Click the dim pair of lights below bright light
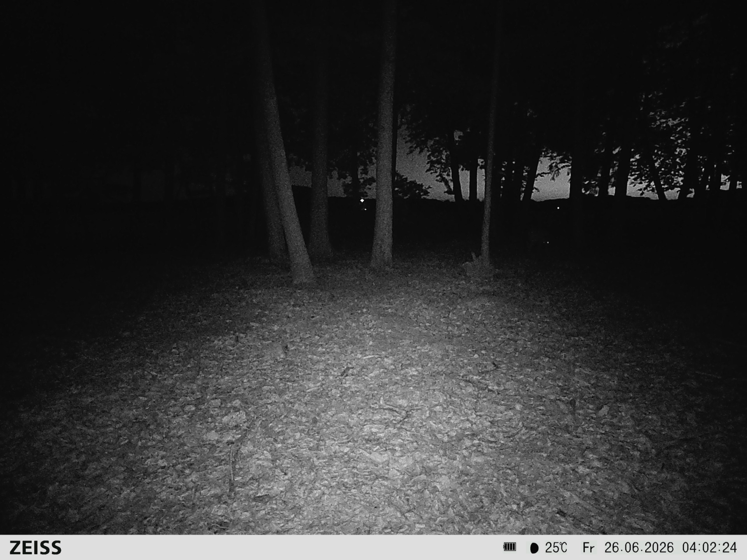 [365, 210]
